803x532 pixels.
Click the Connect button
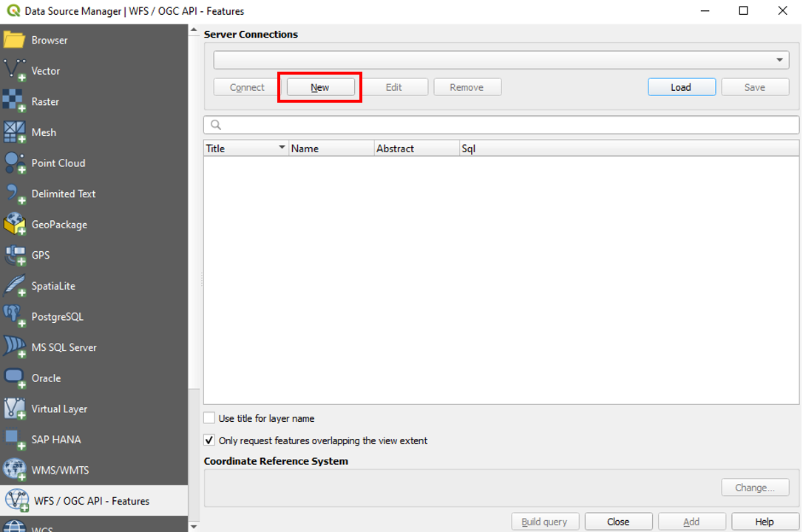[x=247, y=87]
